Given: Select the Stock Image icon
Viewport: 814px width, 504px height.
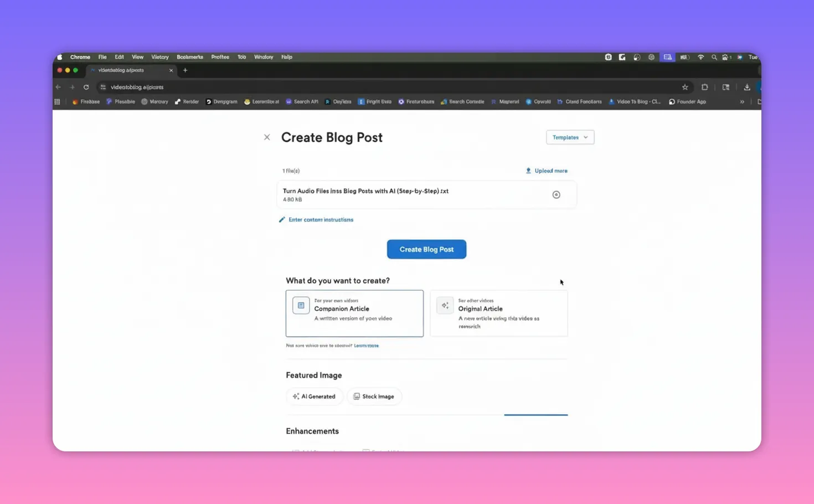Looking at the screenshot, I should point(357,396).
